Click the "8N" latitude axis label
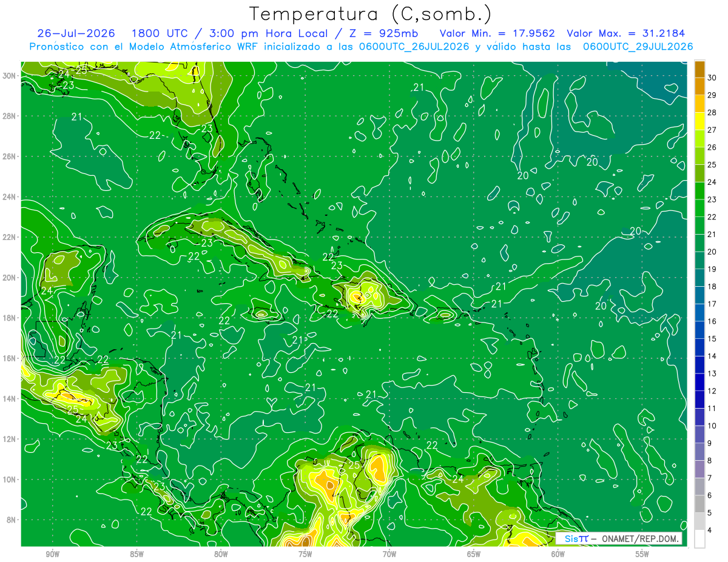 coord(12,520)
